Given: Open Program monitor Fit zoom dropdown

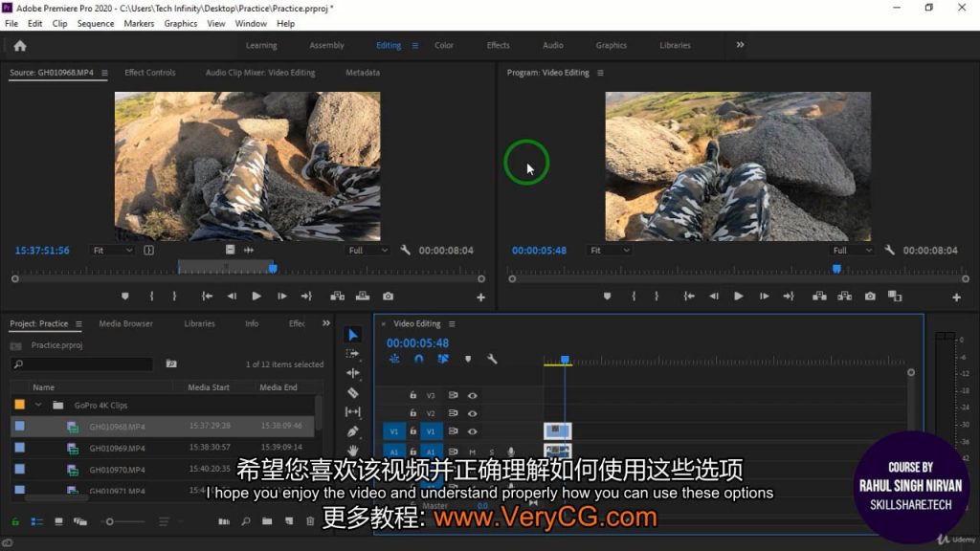Looking at the screenshot, I should (610, 251).
